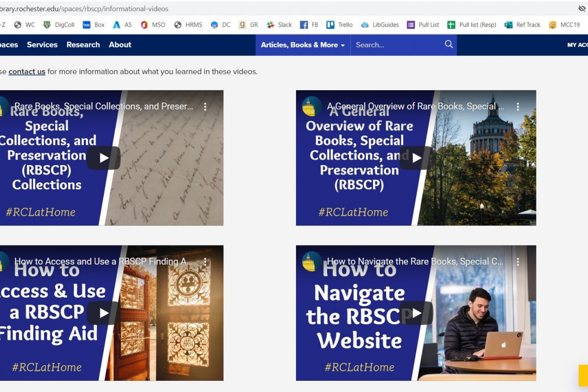The width and height of the screenshot is (588, 392).
Task: Click the browser address bar URL
Action: click(x=84, y=9)
